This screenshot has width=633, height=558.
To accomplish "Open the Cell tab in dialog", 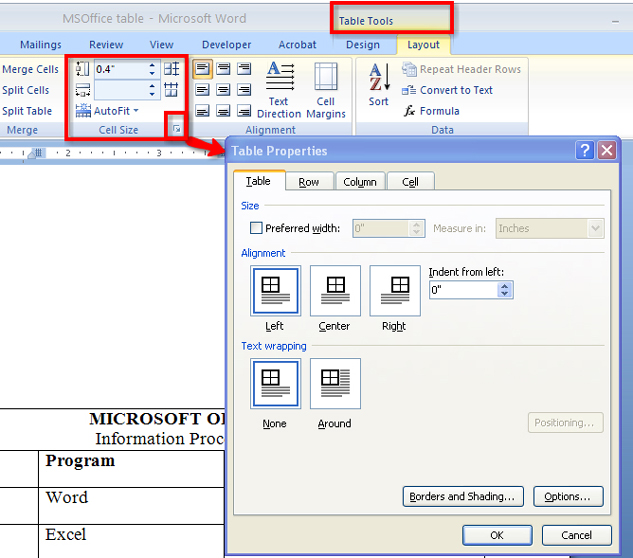I will click(x=411, y=182).
